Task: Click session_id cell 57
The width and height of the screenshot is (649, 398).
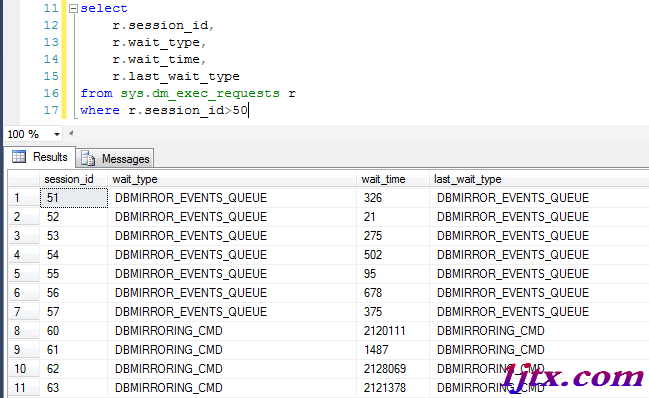Action: (x=74, y=312)
